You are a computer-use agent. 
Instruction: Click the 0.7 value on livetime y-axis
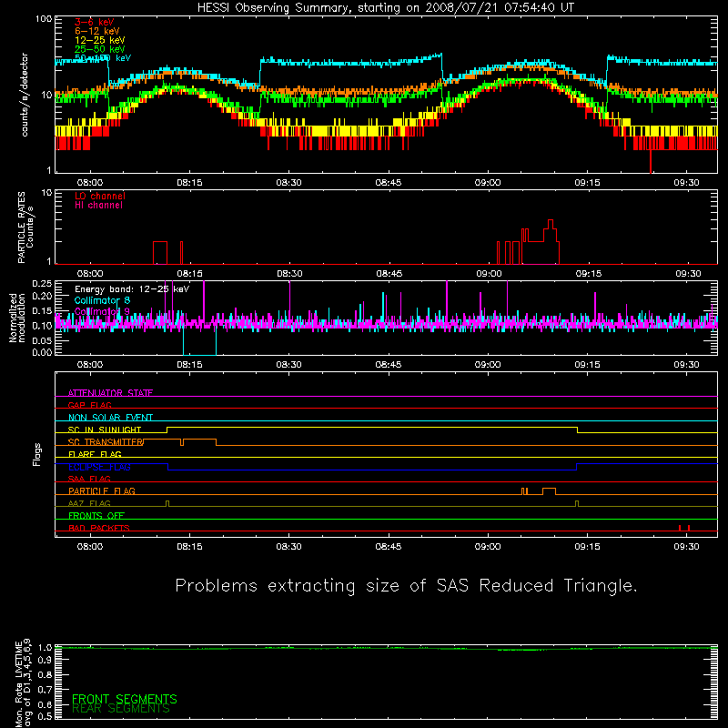pyautogui.click(x=45, y=690)
